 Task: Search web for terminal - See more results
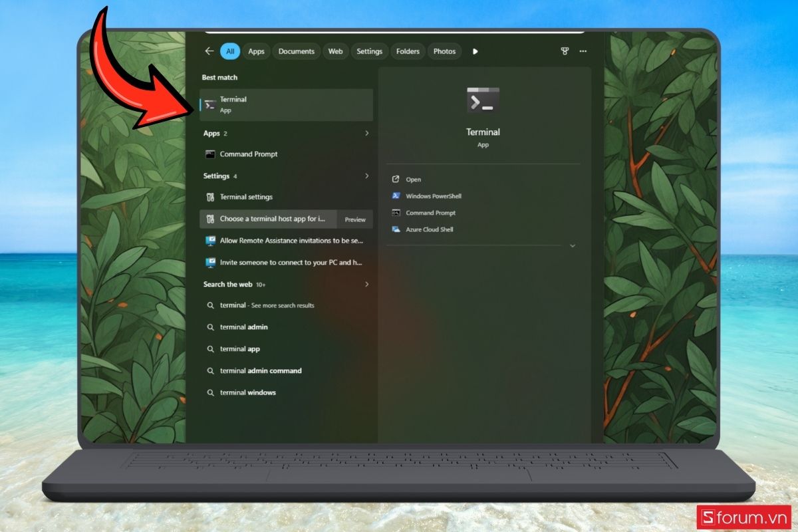coord(287,305)
